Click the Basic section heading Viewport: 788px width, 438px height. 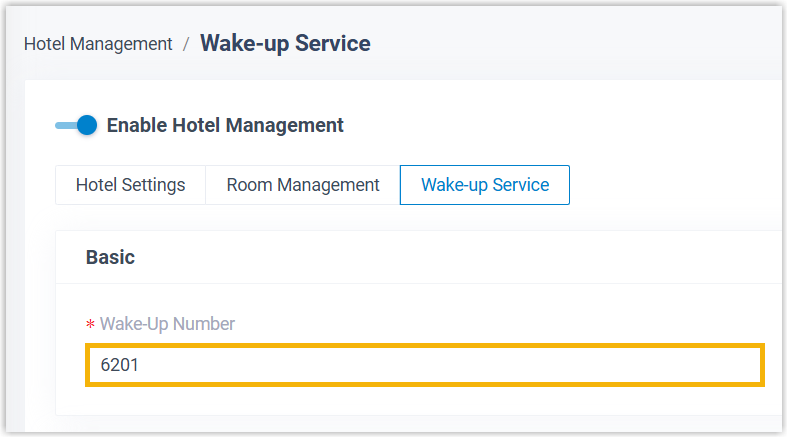(110, 257)
